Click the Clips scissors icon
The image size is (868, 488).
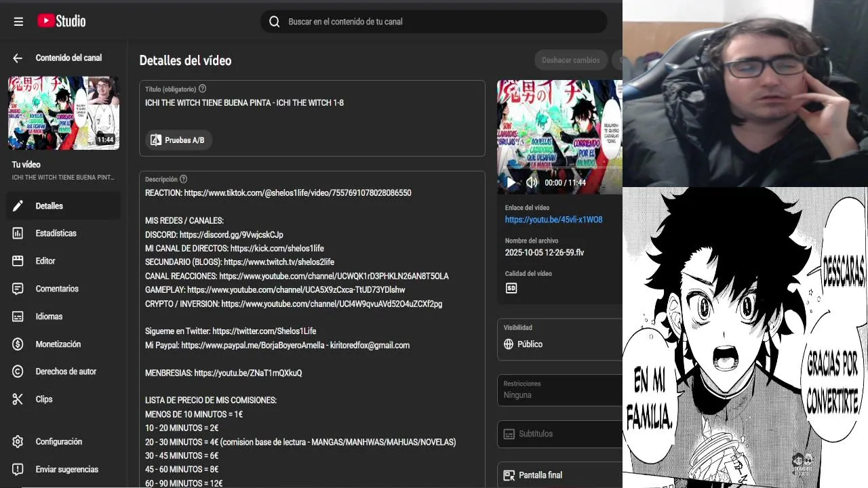coord(18,399)
